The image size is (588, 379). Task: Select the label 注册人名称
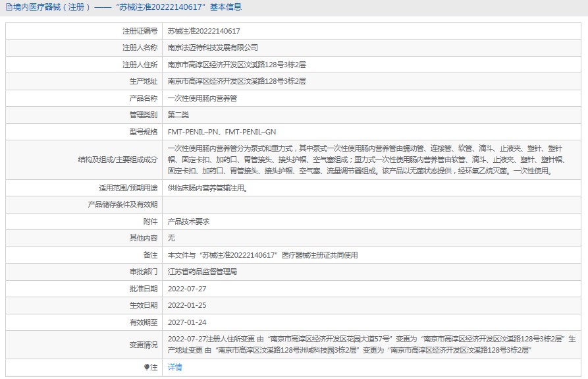[140, 47]
